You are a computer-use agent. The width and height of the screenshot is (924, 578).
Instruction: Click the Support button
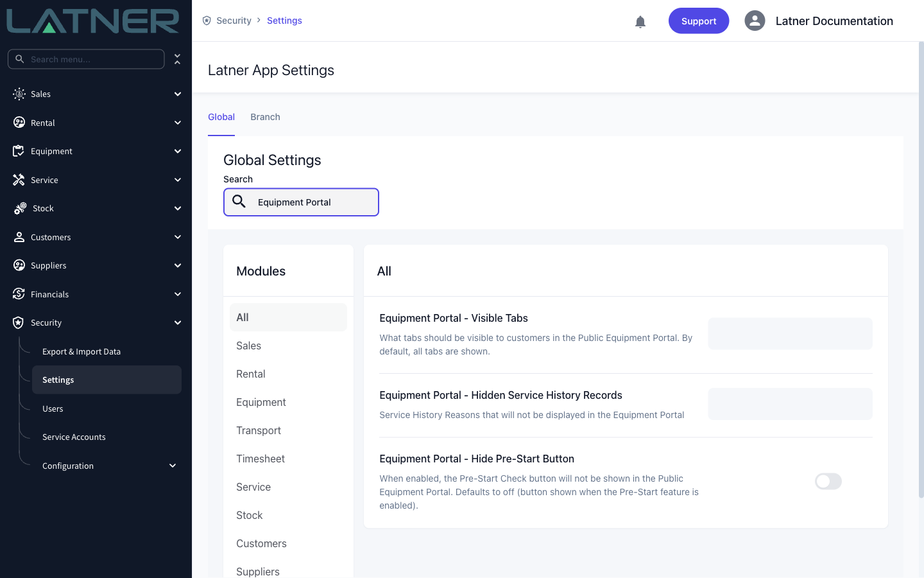point(699,21)
